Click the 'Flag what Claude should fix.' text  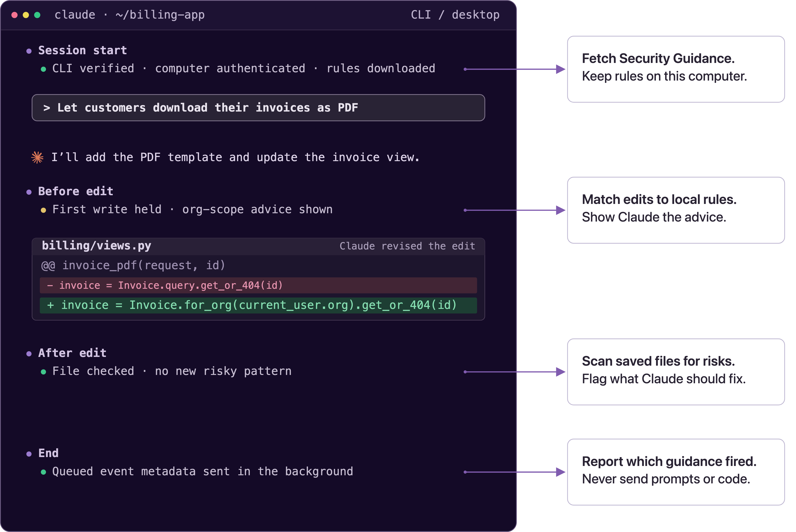coord(664,379)
